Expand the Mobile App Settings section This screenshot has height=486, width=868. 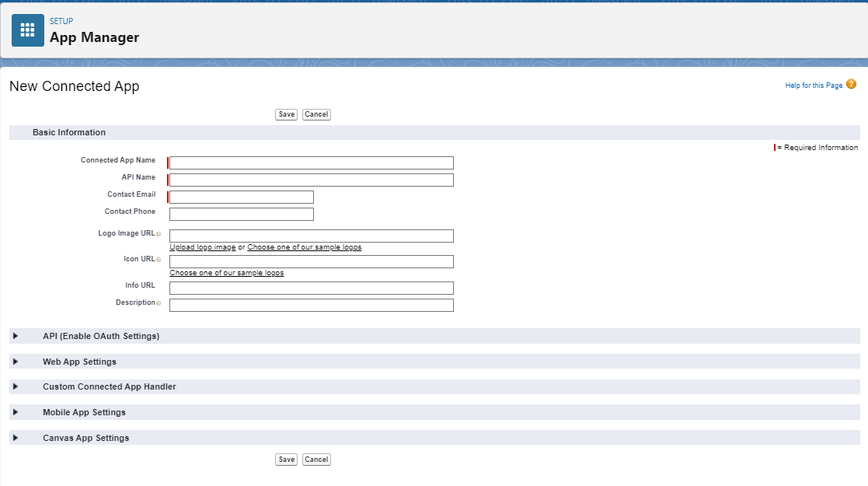click(16, 412)
